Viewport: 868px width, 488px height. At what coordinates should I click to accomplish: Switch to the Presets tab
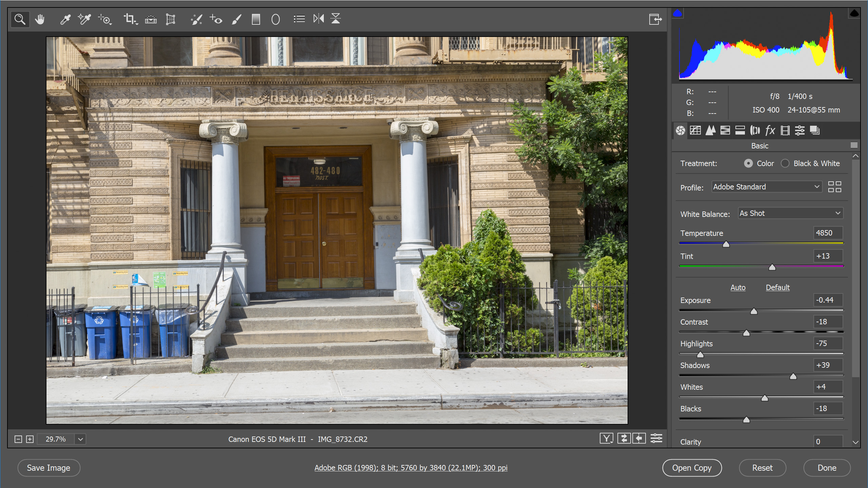point(800,130)
